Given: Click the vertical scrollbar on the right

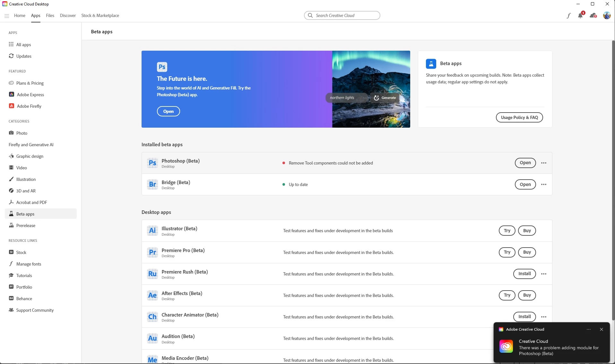Looking at the screenshot, I should pos(613,180).
